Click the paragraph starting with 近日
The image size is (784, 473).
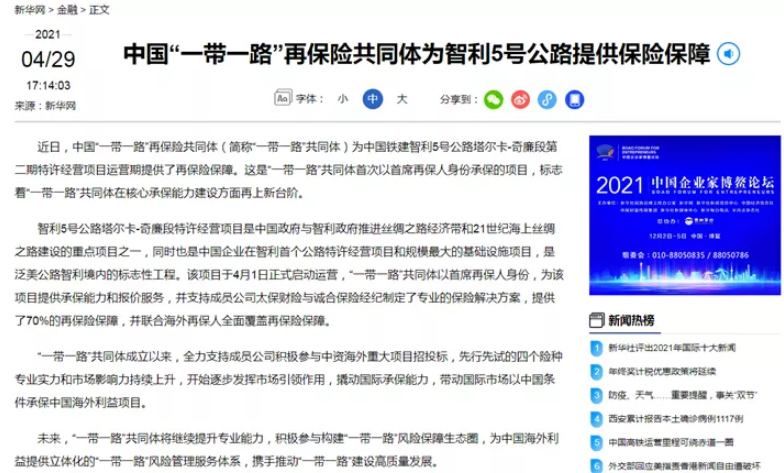288,170
